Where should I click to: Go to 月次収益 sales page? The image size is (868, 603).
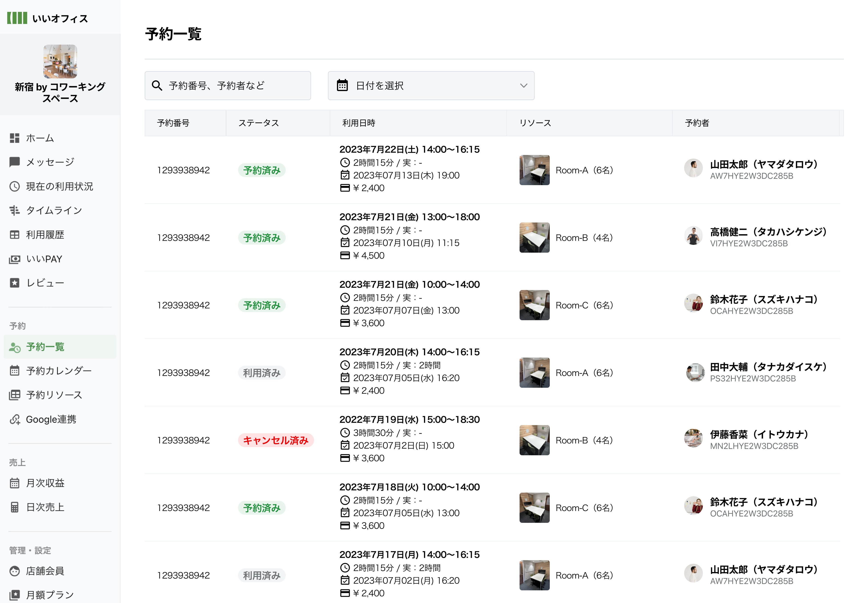(45, 483)
